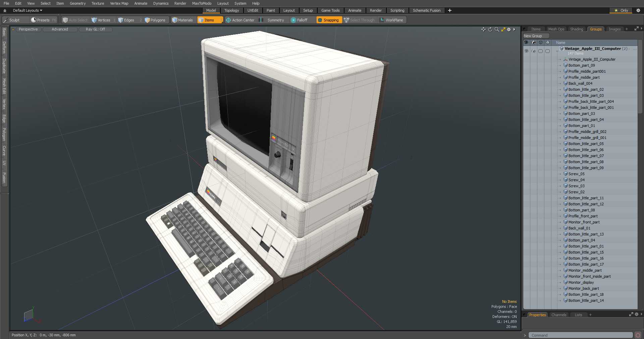Click the viewport maximize arrows icon
Image resolution: width=644 pixels, height=339 pixels.
pos(503,29)
